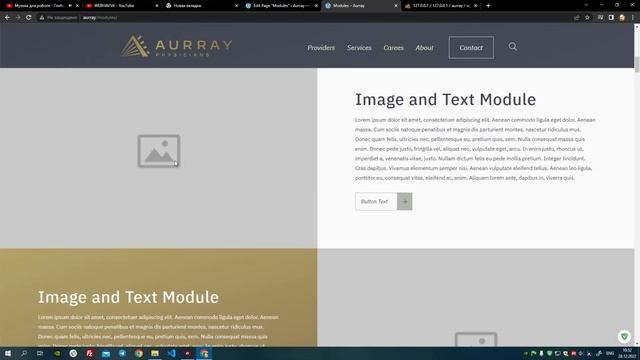This screenshot has height=360, width=640.
Task: Toggle the browser side panel icon
Action: click(611, 18)
